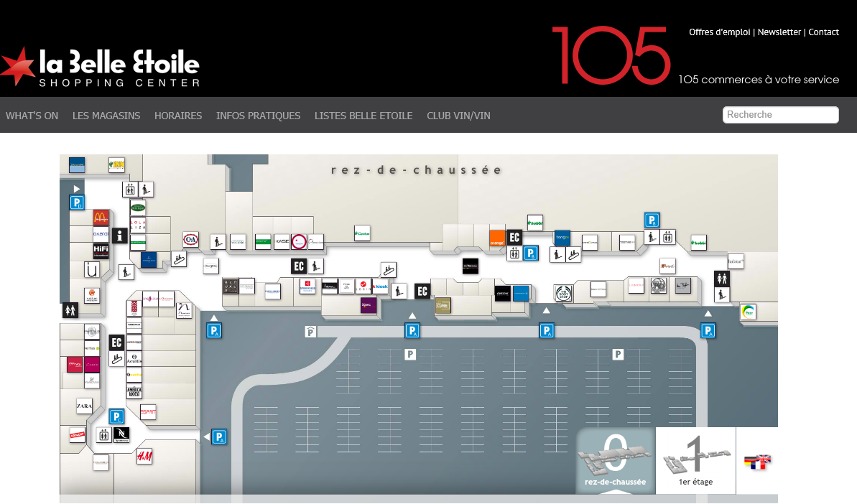857x504 pixels.
Task: Go to LES MAGASINS
Action: [x=106, y=116]
